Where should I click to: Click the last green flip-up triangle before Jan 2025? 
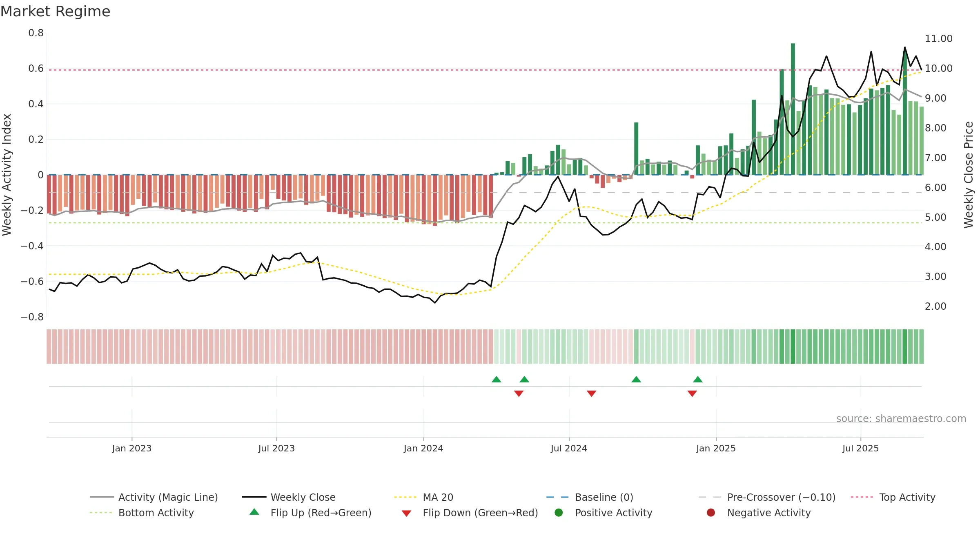(698, 380)
